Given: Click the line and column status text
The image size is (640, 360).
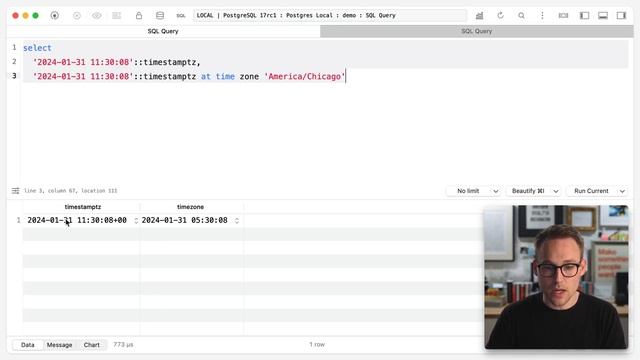Looking at the screenshot, I should tap(71, 191).
